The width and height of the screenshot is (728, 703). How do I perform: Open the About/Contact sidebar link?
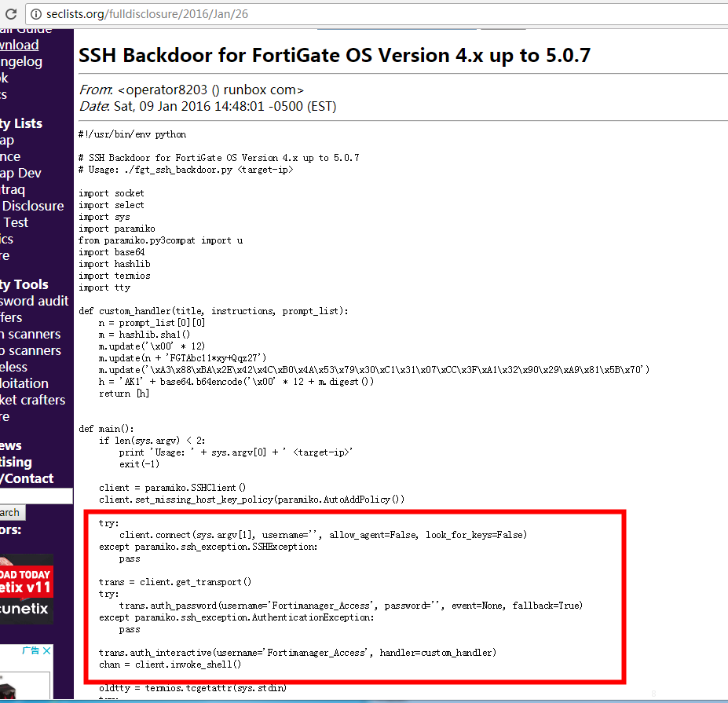[27, 478]
